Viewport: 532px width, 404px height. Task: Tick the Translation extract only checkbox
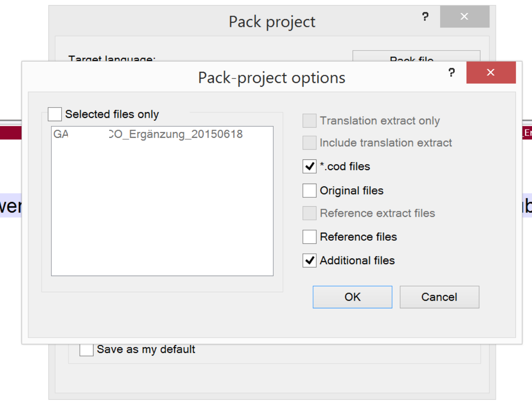309,121
